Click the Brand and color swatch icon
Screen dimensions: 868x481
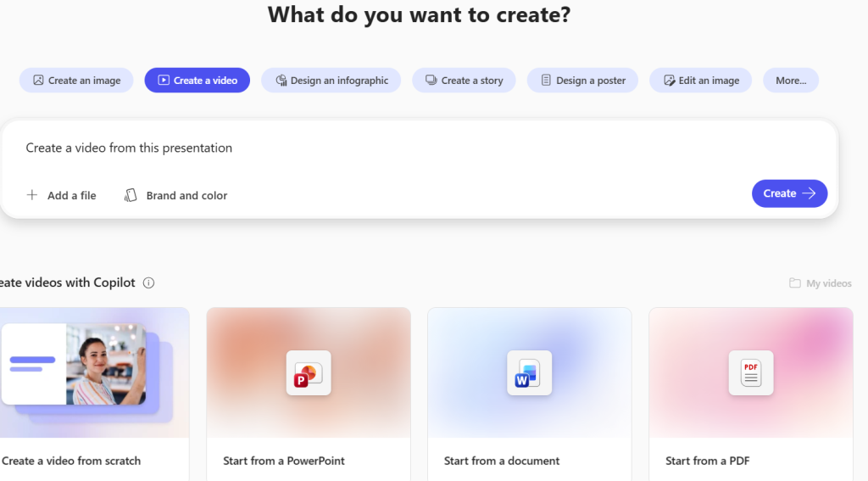click(131, 195)
